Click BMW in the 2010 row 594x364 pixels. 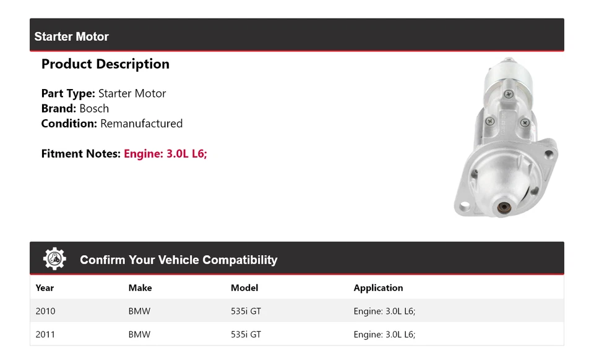(x=139, y=311)
